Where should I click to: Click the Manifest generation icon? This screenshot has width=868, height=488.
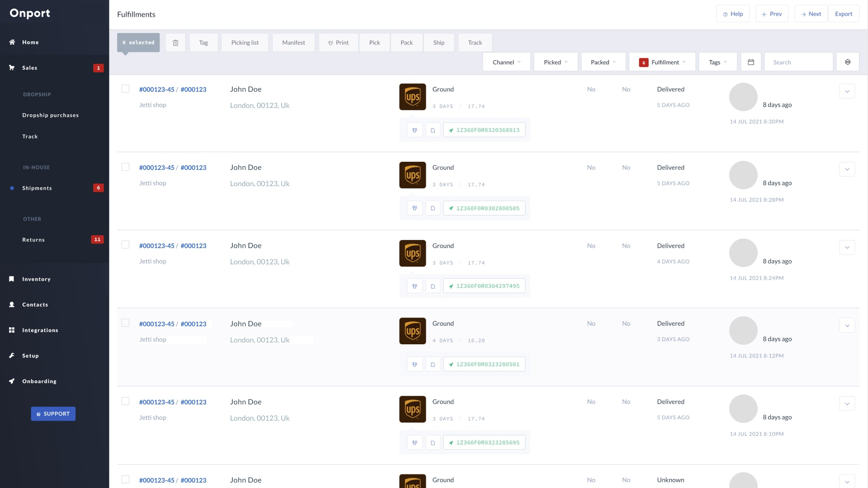click(x=292, y=42)
